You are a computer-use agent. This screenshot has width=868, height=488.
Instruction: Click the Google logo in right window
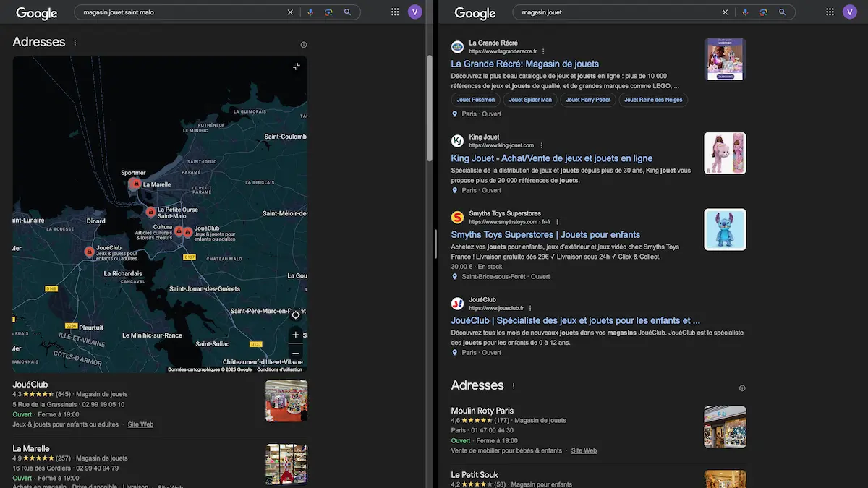(475, 12)
